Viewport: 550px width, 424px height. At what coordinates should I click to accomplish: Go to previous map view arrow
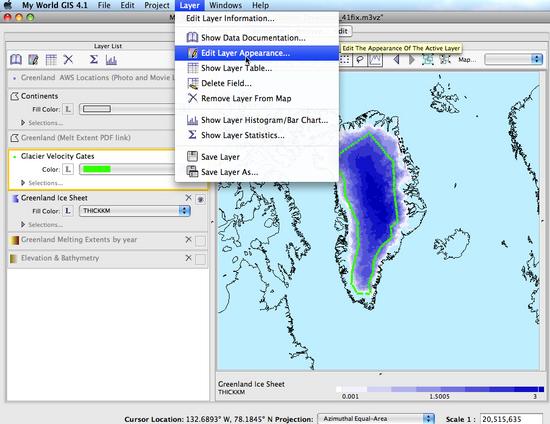[396, 60]
